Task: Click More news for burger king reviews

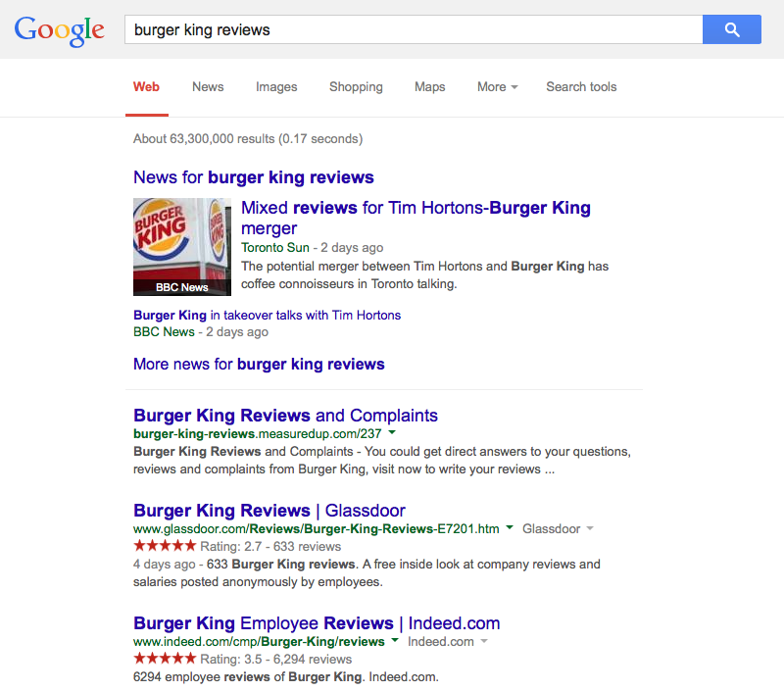Action: (259, 364)
